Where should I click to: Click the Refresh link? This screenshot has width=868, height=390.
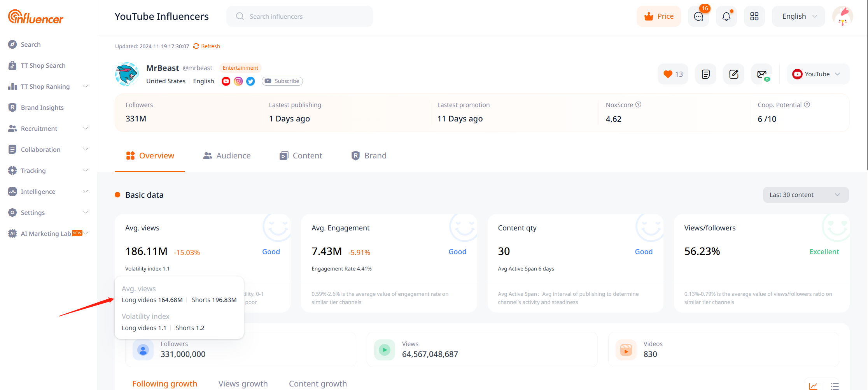207,46
